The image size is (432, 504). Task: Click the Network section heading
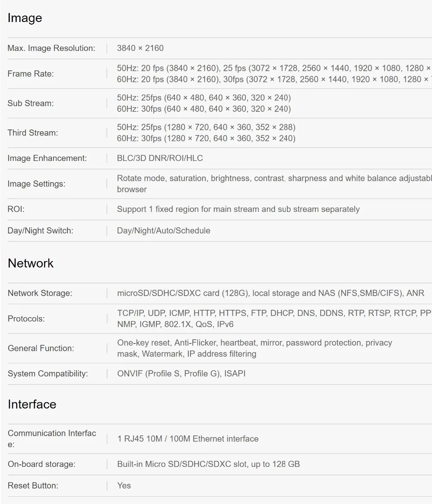coord(31,263)
